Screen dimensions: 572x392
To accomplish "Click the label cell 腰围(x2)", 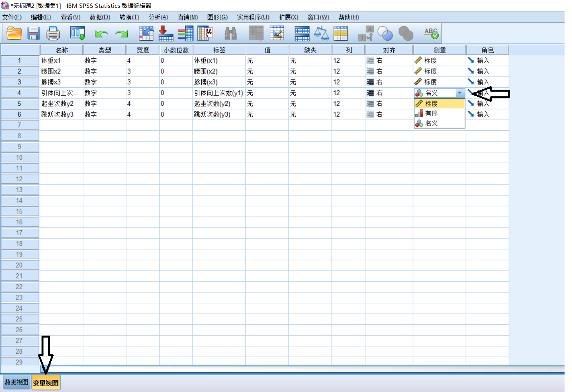I will tap(219, 71).
